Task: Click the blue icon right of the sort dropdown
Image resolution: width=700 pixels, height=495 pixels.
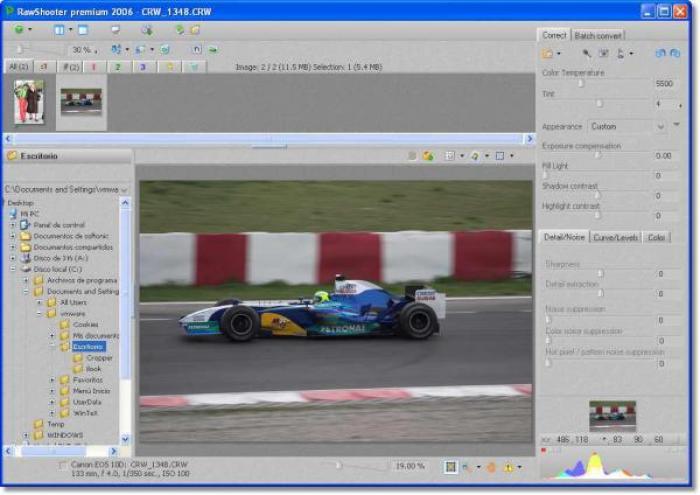Action: point(140,50)
